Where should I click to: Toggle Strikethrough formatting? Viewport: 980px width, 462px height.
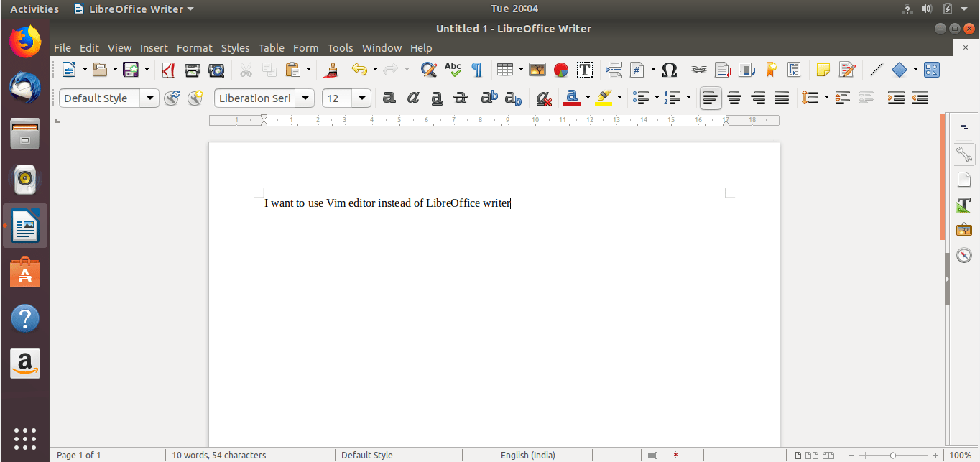[461, 98]
